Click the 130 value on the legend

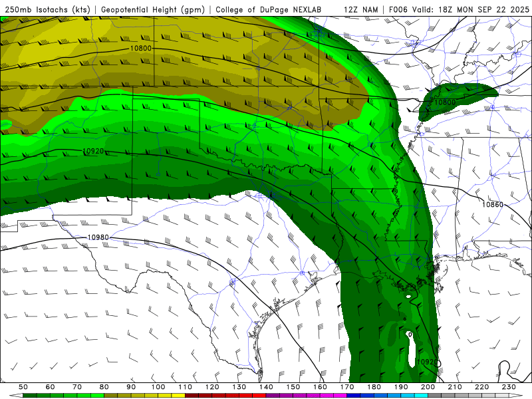[239, 387]
